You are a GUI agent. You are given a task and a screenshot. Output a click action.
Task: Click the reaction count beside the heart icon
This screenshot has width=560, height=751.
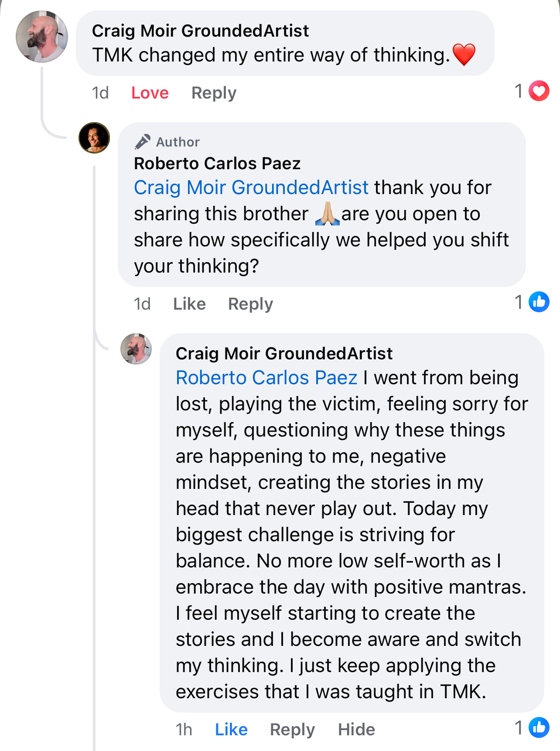[x=519, y=90]
